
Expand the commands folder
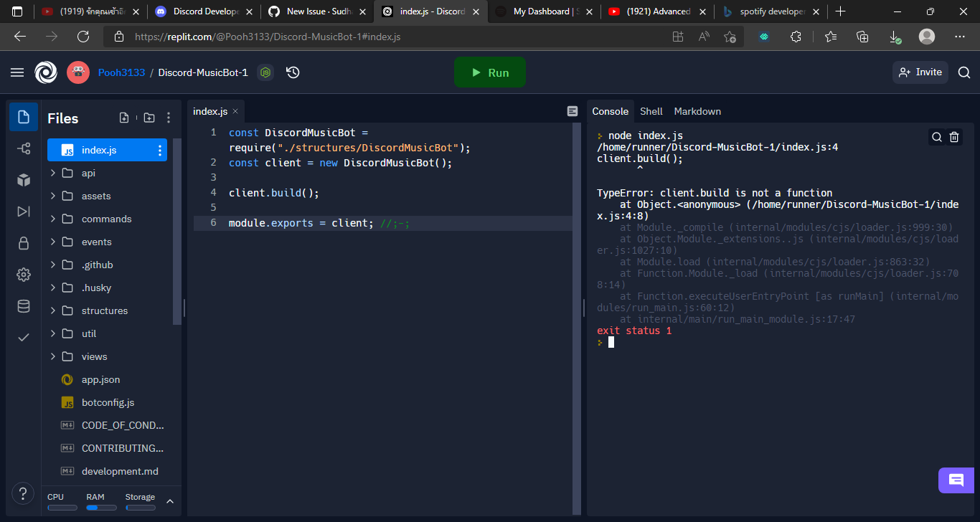52,219
